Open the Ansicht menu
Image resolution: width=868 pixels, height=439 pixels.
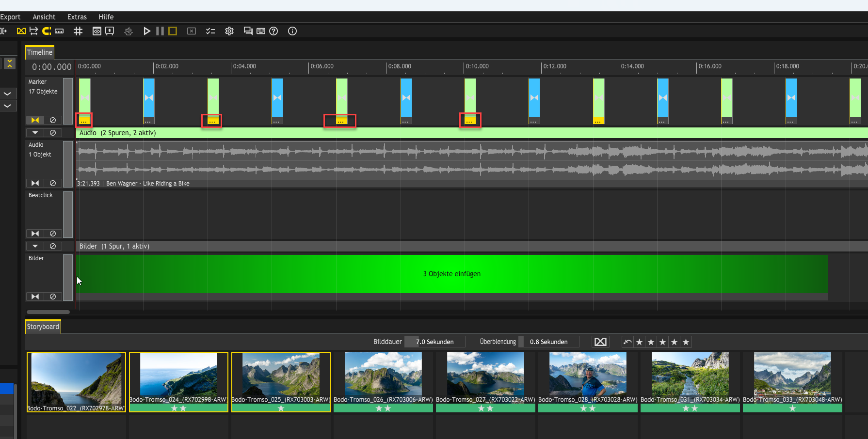(x=44, y=17)
